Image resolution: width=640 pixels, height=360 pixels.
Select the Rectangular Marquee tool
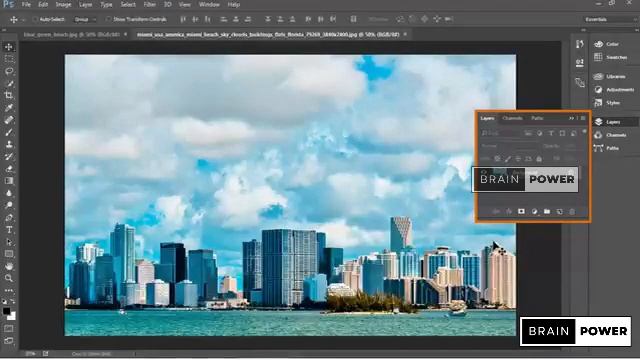point(9,59)
